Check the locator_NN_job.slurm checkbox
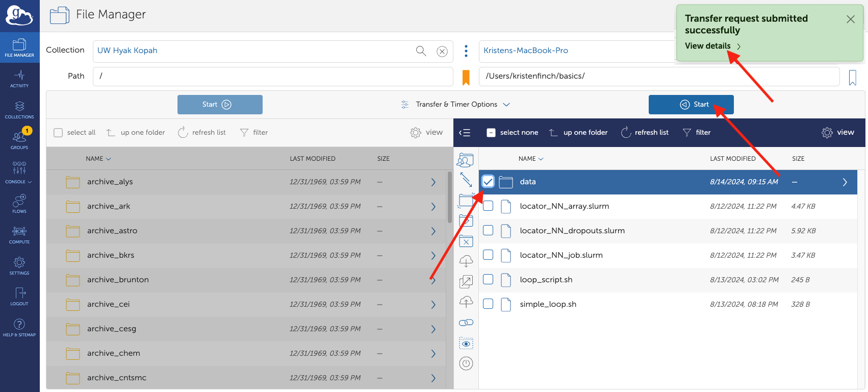 488,255
